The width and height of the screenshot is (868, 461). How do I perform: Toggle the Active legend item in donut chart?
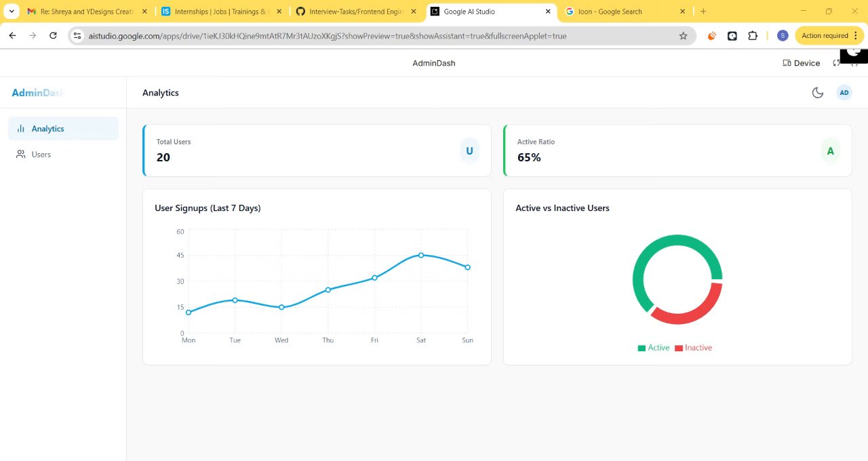[x=653, y=348]
